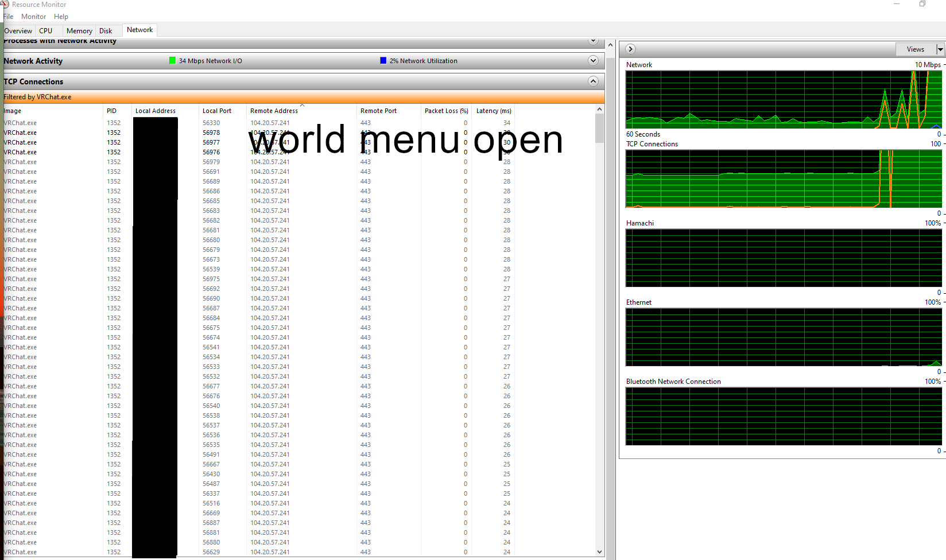Select row with local port 56541
The image size is (946, 560).
(x=298, y=347)
